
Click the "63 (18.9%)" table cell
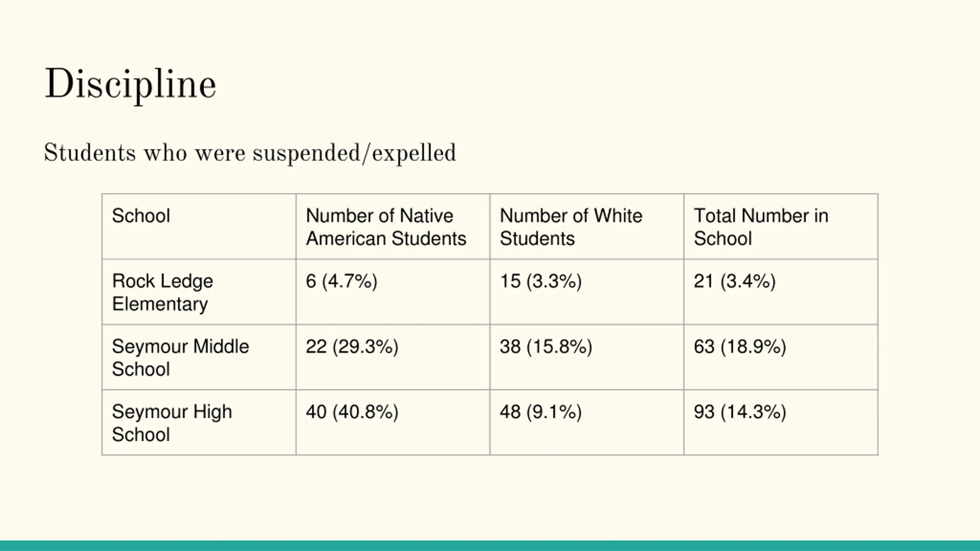pos(740,347)
